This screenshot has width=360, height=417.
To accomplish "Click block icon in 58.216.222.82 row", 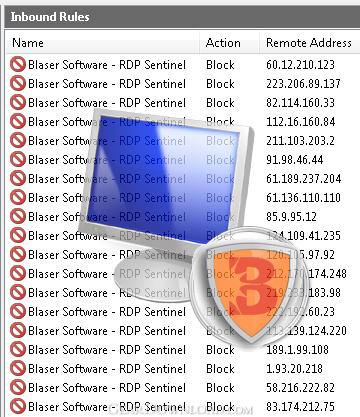I will 18,387.
